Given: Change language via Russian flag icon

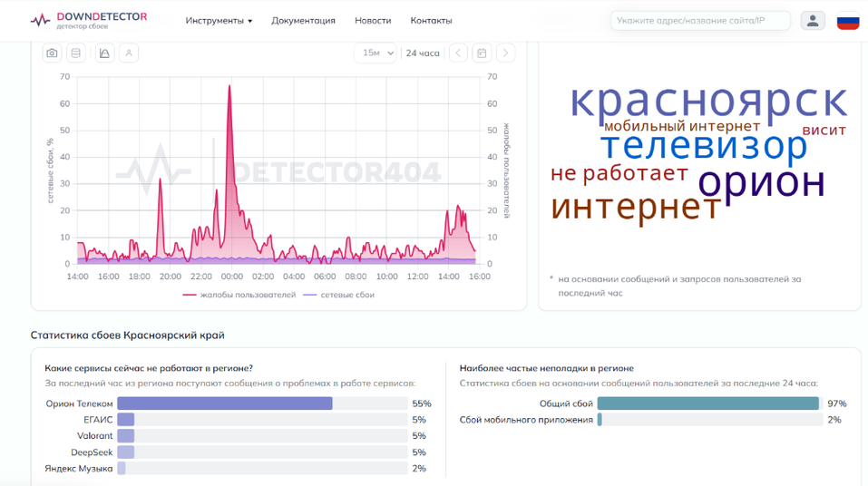Looking at the screenshot, I should [848, 21].
